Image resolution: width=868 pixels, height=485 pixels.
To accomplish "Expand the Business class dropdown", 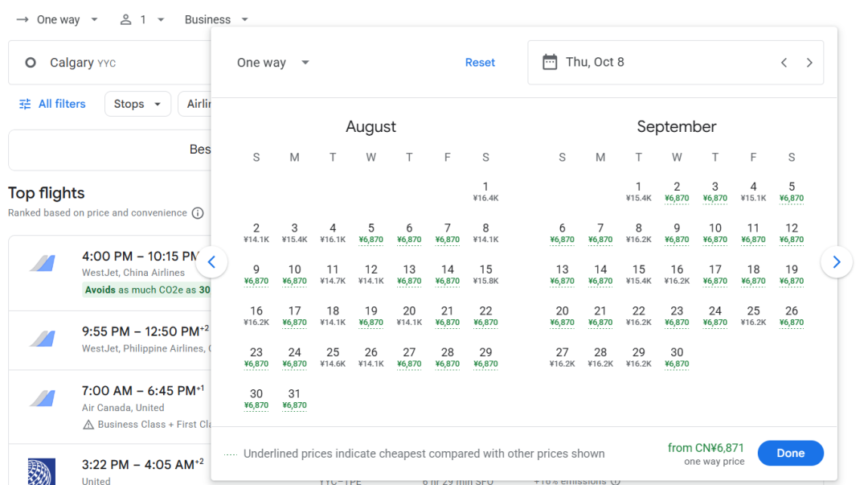I will [216, 20].
